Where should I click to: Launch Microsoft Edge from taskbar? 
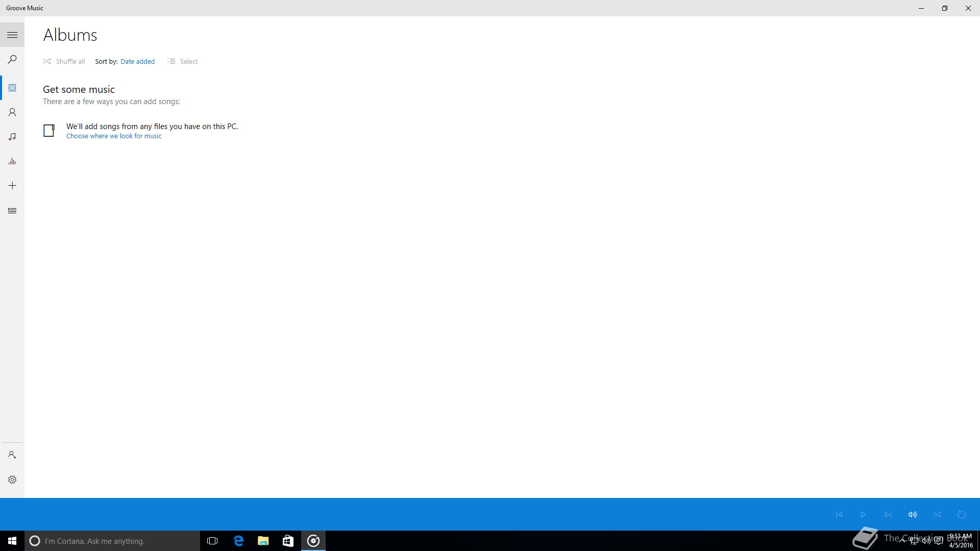point(238,541)
